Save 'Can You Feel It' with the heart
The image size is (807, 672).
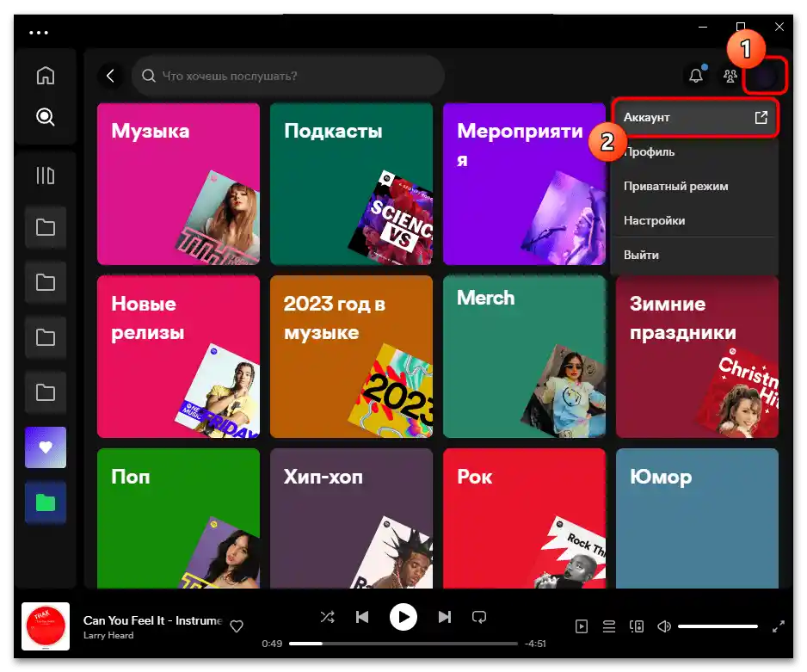pos(237,626)
